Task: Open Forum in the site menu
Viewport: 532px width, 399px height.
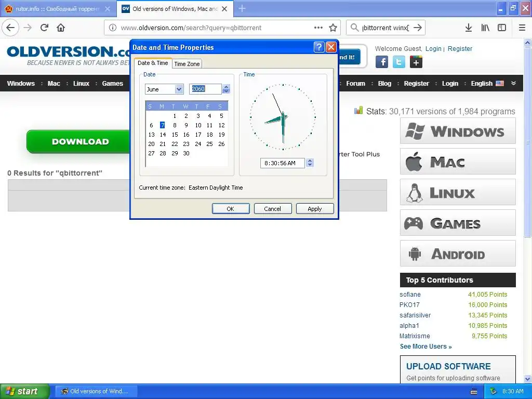Action: tap(355, 84)
